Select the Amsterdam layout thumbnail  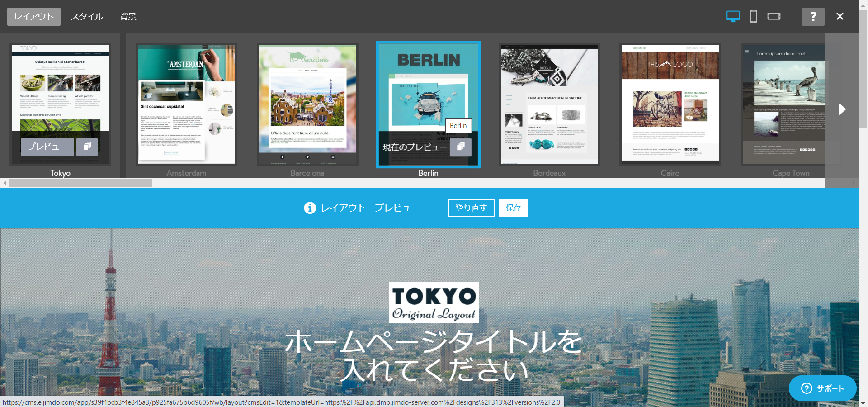[186, 104]
